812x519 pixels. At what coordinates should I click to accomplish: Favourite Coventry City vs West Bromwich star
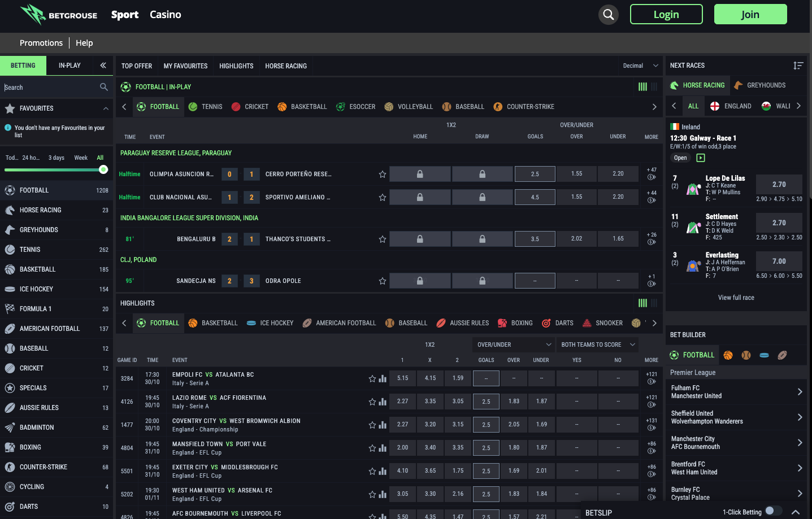point(372,425)
